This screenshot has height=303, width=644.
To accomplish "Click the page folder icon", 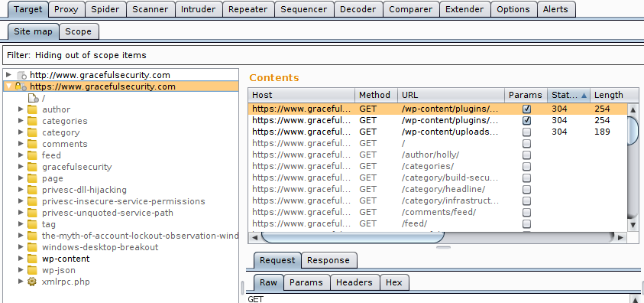I will tap(32, 178).
